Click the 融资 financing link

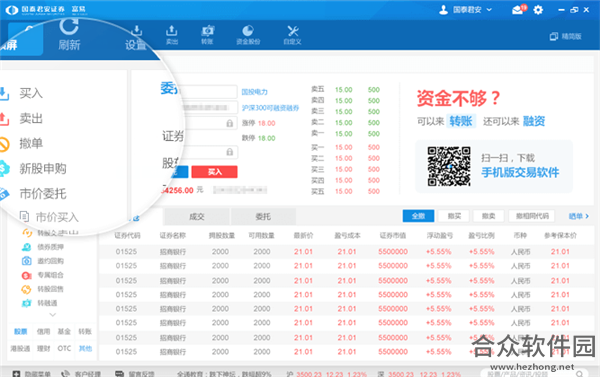tap(534, 121)
